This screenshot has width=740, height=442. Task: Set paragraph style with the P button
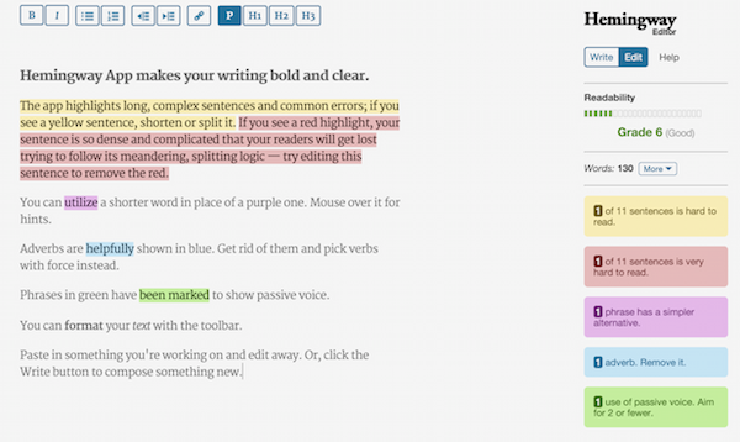click(x=229, y=16)
